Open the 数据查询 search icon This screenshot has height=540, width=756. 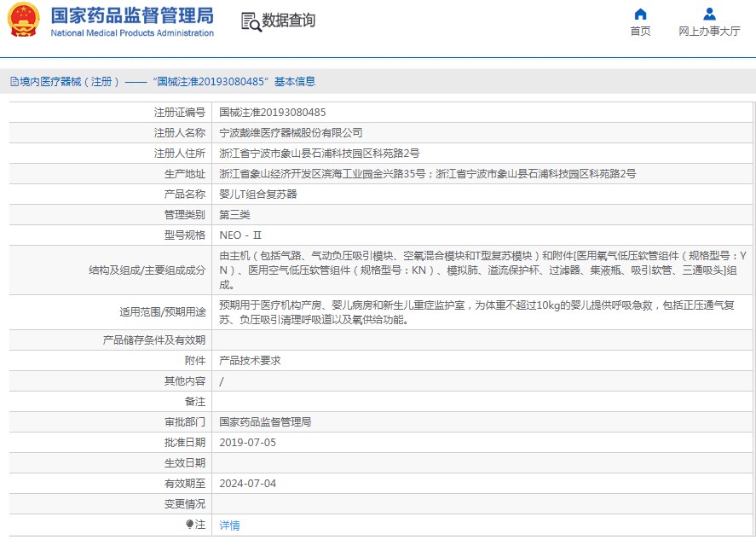[251, 21]
